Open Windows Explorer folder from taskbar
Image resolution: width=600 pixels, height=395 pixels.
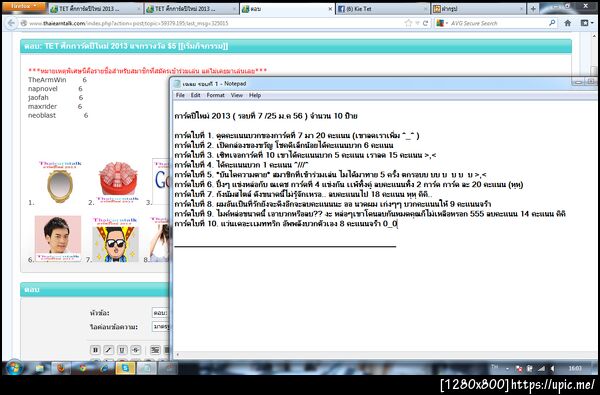click(40, 369)
